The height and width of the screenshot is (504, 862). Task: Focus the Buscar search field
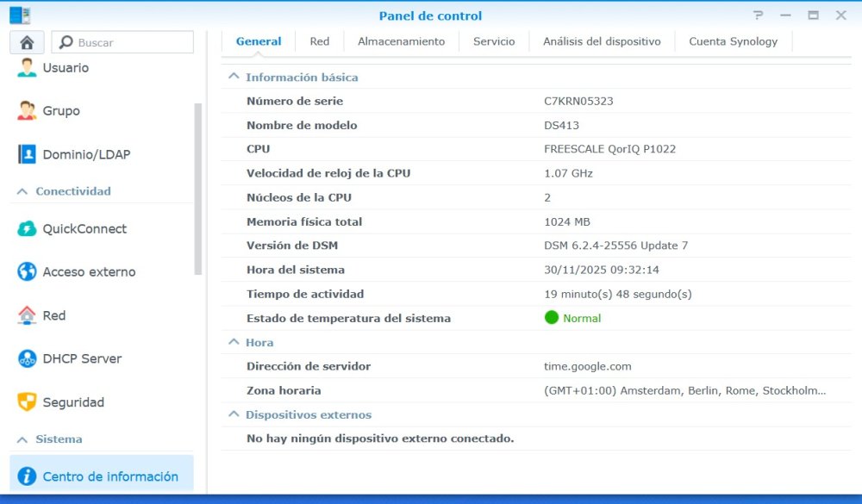tap(122, 42)
